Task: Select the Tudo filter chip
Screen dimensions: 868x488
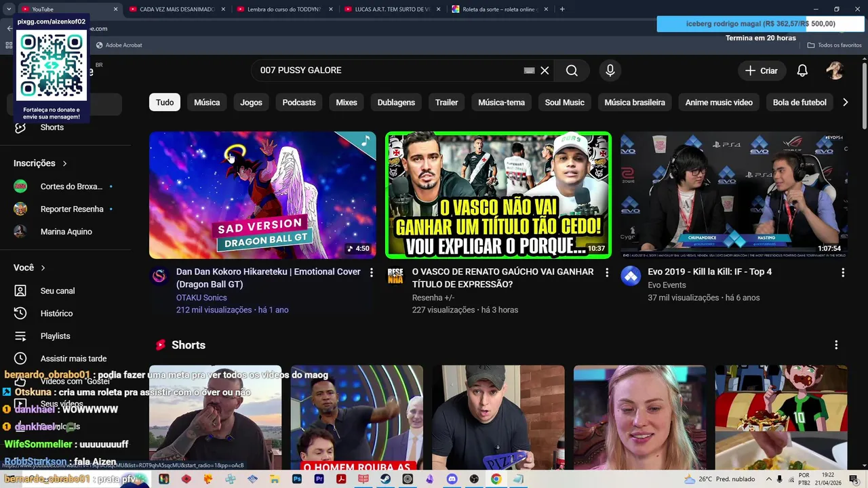Action: [165, 102]
